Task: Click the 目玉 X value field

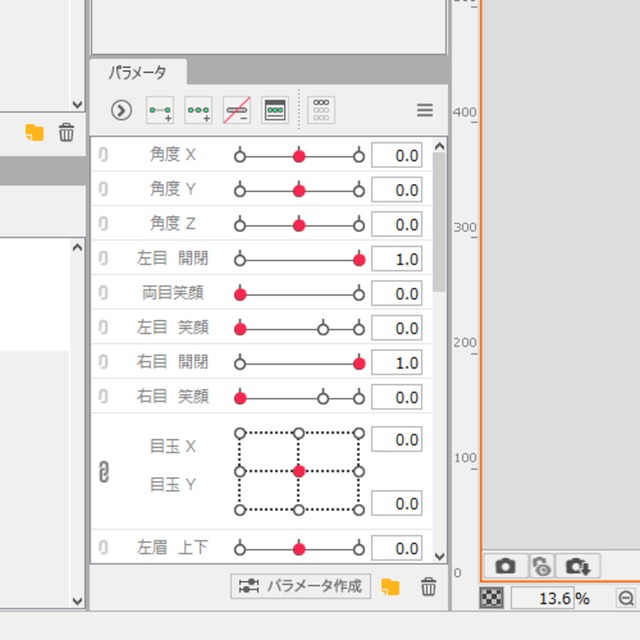Action: coord(397,439)
